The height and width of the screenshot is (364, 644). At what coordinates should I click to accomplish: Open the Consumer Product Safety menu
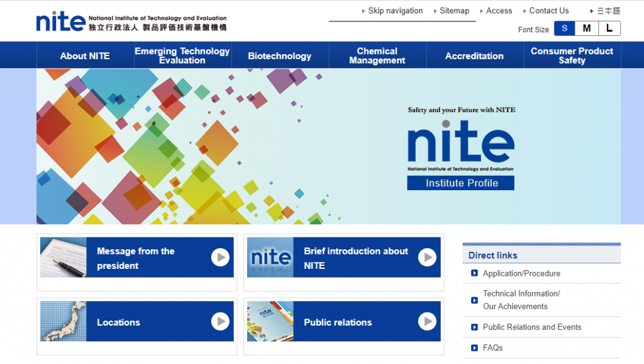(x=572, y=55)
